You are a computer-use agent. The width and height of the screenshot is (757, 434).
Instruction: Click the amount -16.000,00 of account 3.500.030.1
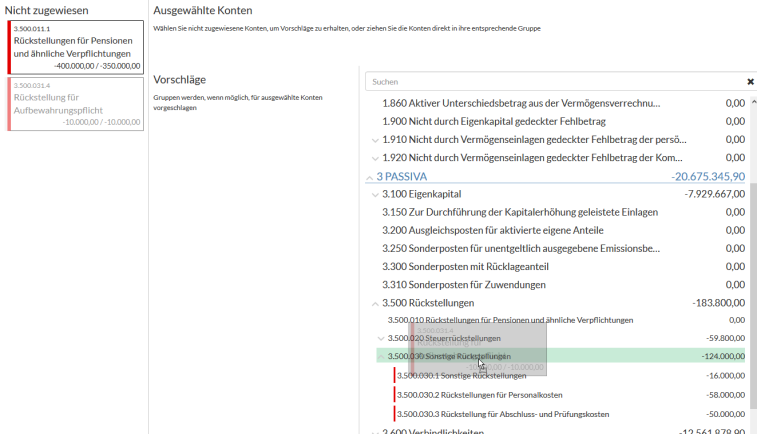(725, 376)
